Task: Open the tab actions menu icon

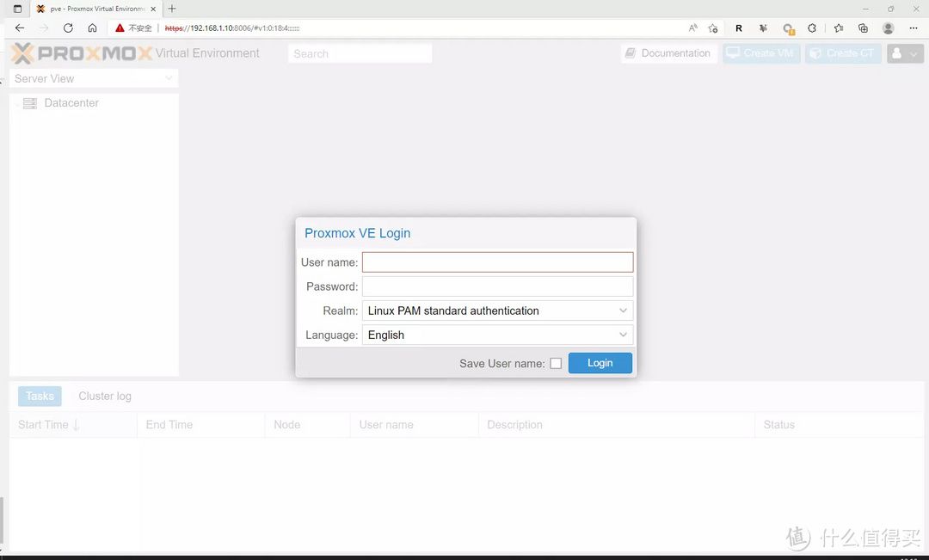Action: [17, 9]
